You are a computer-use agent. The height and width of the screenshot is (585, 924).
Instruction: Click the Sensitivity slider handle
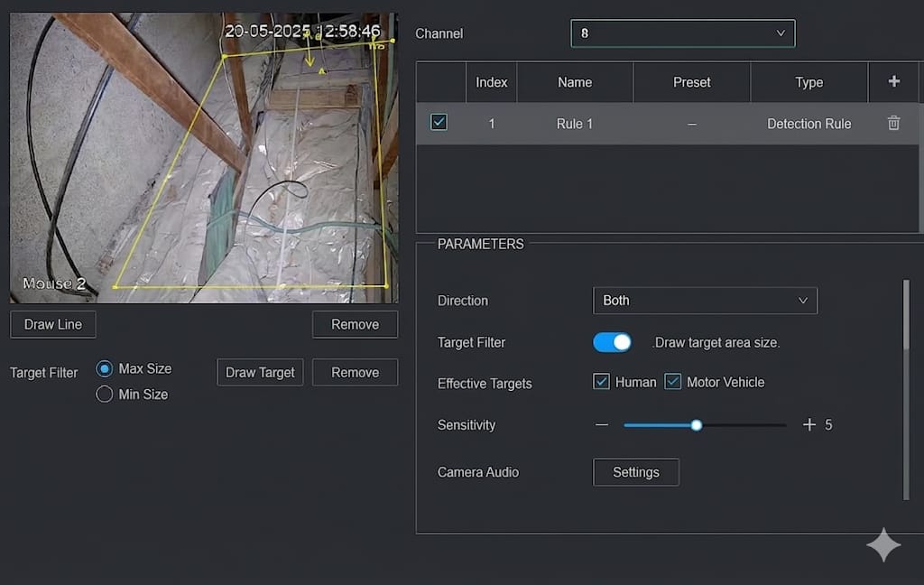pos(696,424)
